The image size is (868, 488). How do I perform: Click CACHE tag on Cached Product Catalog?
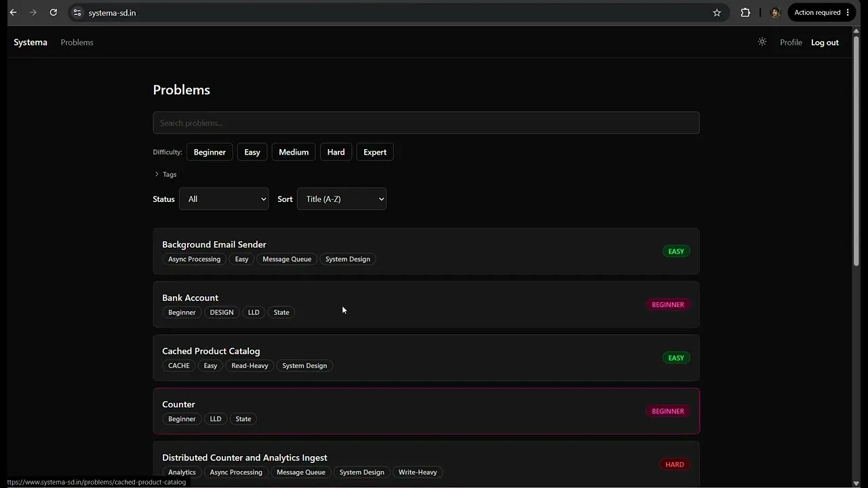(179, 365)
